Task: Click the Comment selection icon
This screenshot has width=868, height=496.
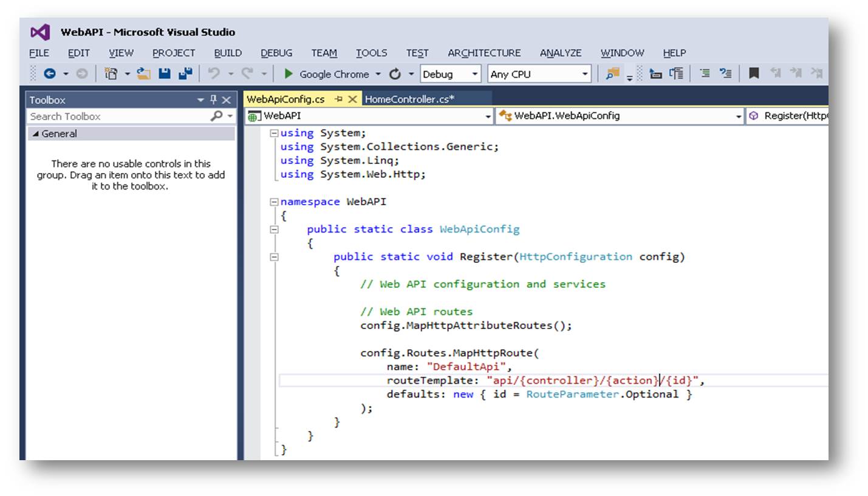Action: pyautogui.click(x=705, y=74)
